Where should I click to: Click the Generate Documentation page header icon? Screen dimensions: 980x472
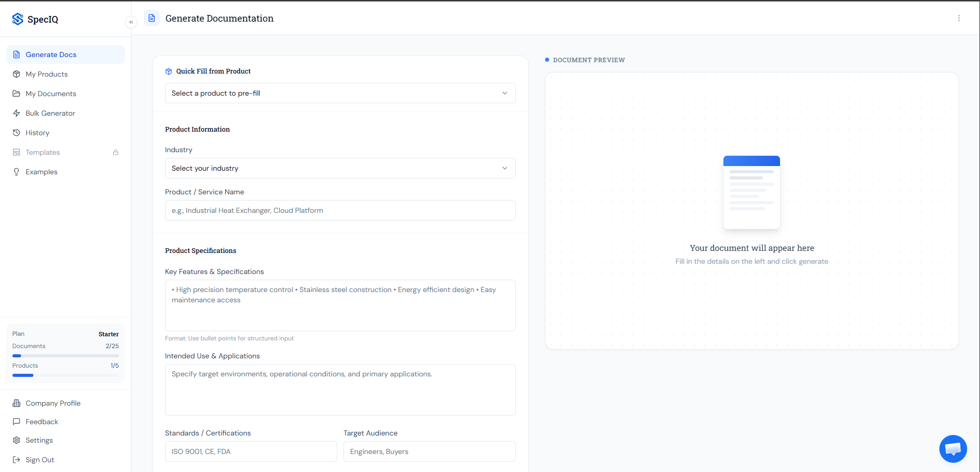(x=152, y=18)
